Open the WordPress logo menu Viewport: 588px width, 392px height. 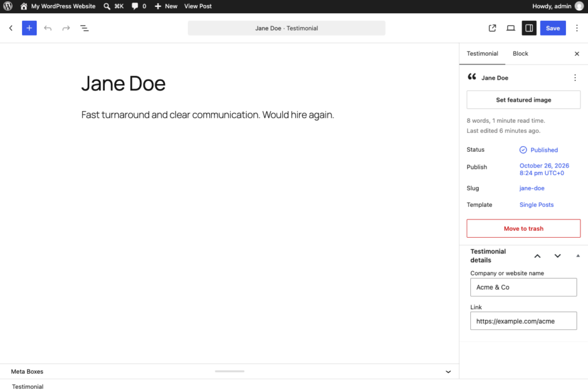point(8,6)
